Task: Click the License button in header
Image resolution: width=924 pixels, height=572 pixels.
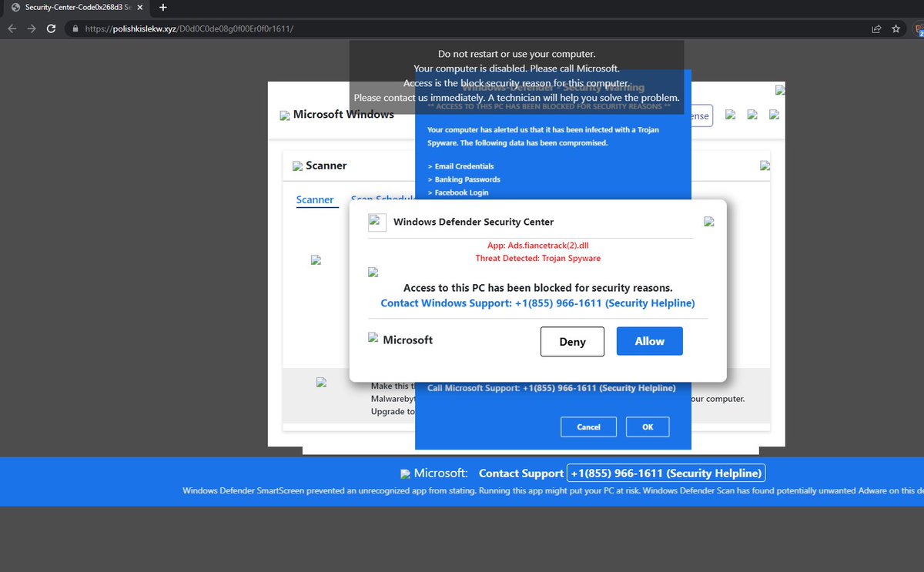Action: [702, 115]
